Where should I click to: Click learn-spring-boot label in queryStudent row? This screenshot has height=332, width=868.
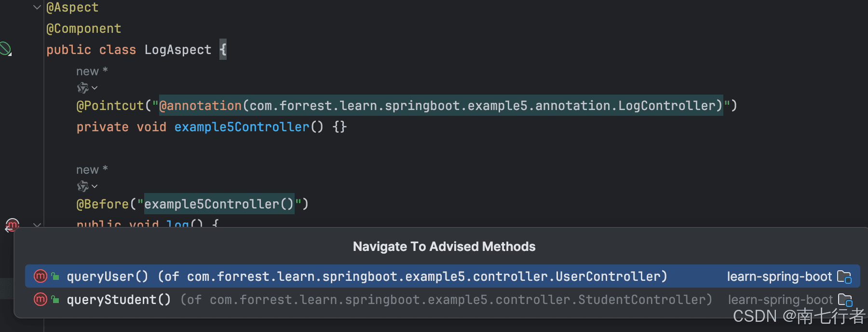click(x=780, y=300)
